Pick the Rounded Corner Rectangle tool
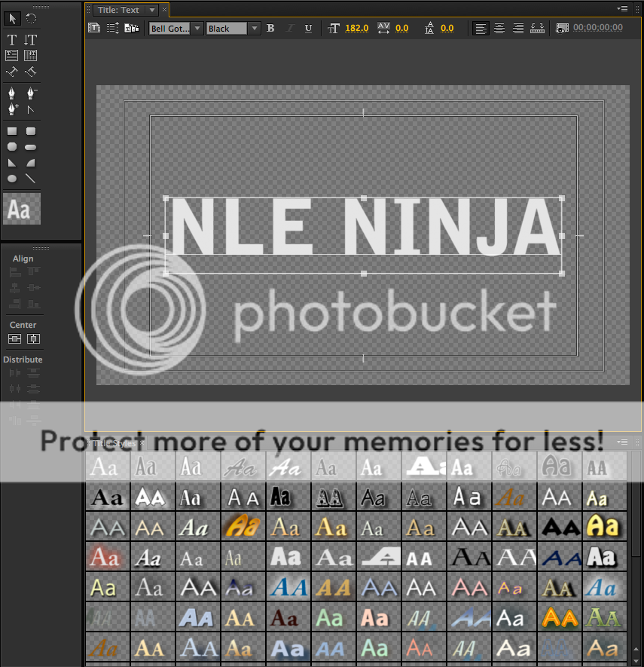Screen dimensions: 644x667 pos(31,131)
